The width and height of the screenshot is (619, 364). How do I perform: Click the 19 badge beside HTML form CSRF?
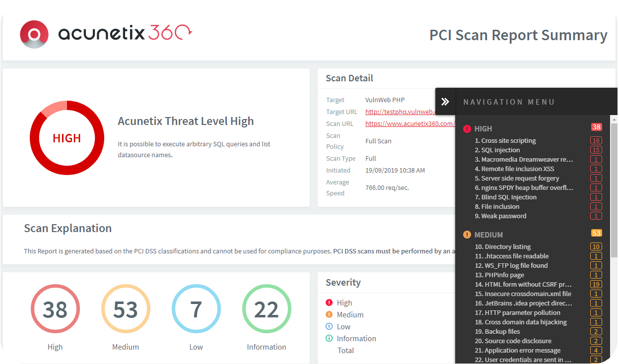596,284
